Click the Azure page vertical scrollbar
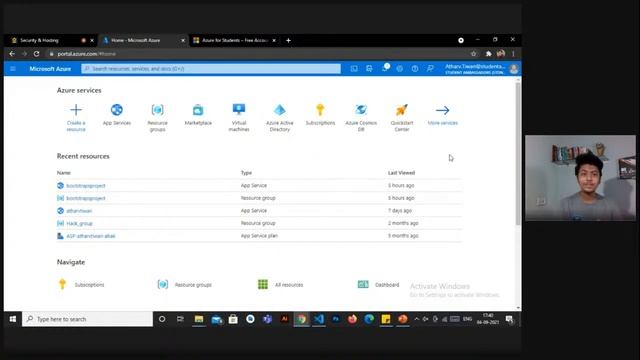Viewport: 640px width, 360px height. (x=518, y=153)
